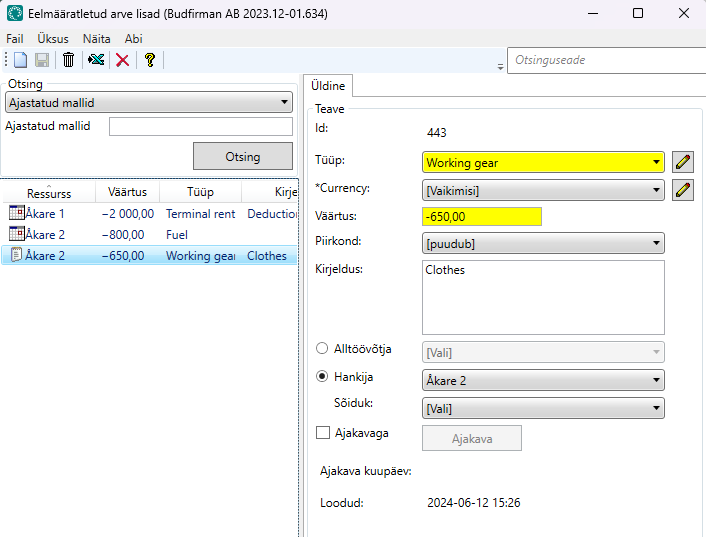Click the new document toolbar icon
This screenshot has height=537, width=706.
pyautogui.click(x=20, y=60)
